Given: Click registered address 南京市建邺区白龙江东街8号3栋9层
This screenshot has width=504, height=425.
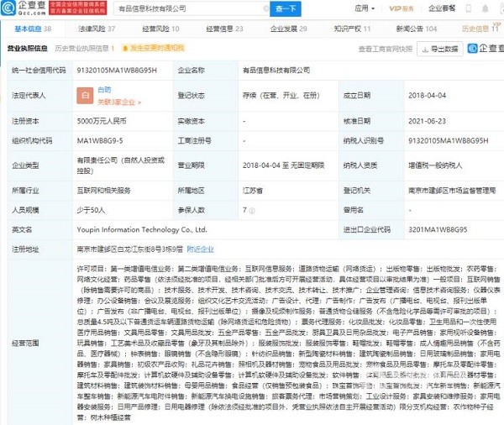Looking at the screenshot, I should click(x=130, y=249).
